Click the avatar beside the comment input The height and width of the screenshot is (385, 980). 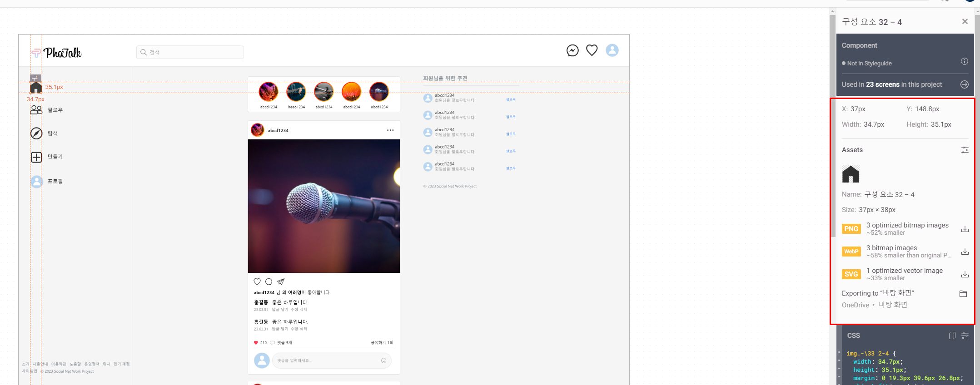click(x=262, y=360)
